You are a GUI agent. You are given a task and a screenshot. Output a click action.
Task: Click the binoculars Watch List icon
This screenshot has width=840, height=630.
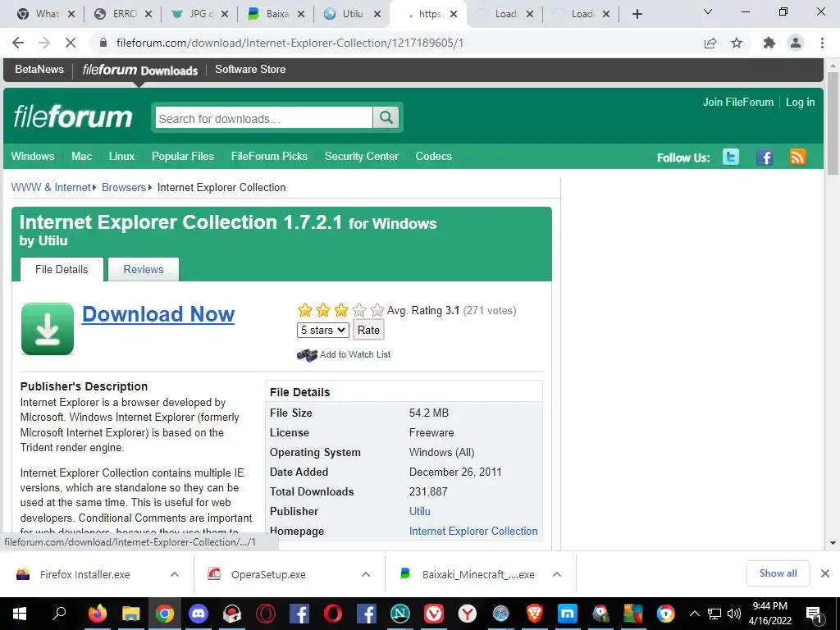pos(307,354)
